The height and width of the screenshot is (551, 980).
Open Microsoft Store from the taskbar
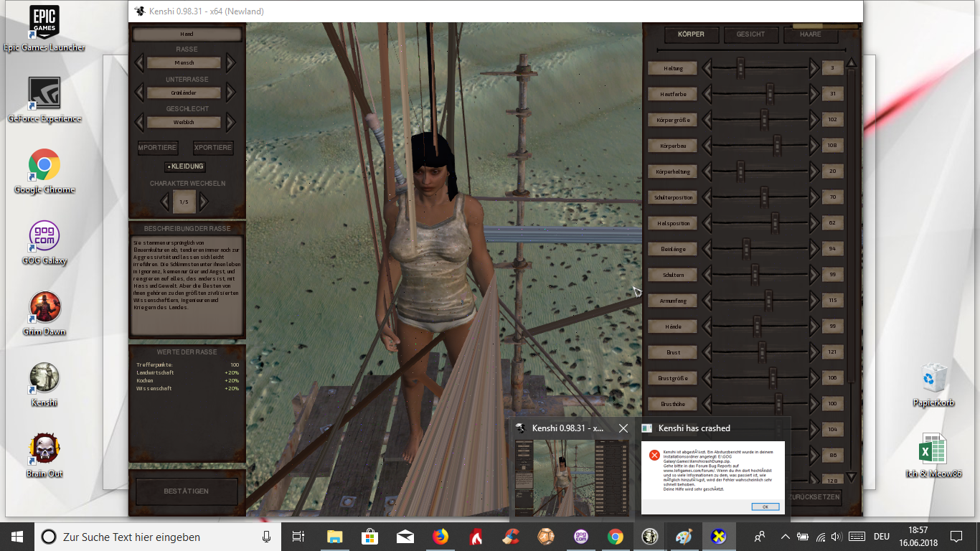pyautogui.click(x=369, y=536)
